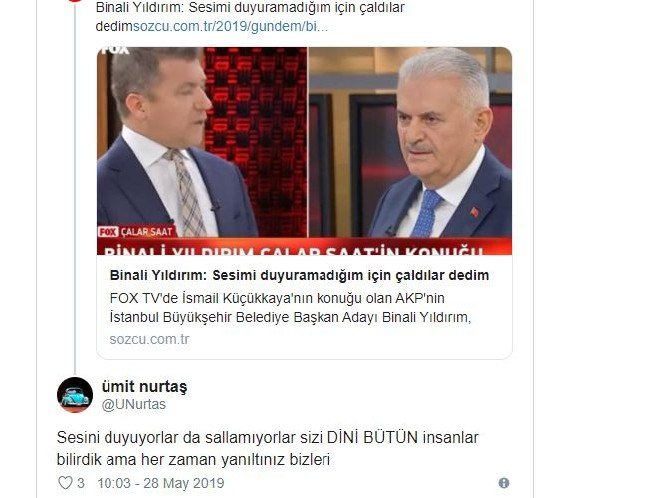The image size is (648, 498).
Task: Open ümit nurtaş profile avatar
Action: [x=75, y=395]
